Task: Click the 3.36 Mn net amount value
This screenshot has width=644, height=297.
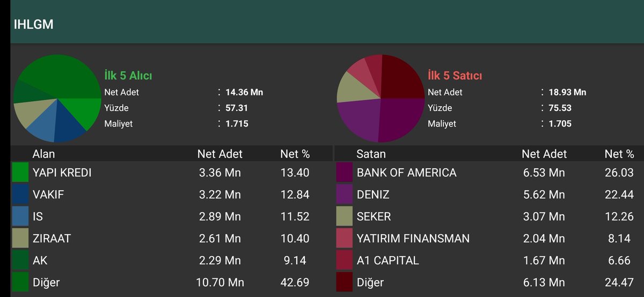Action: 220,173
